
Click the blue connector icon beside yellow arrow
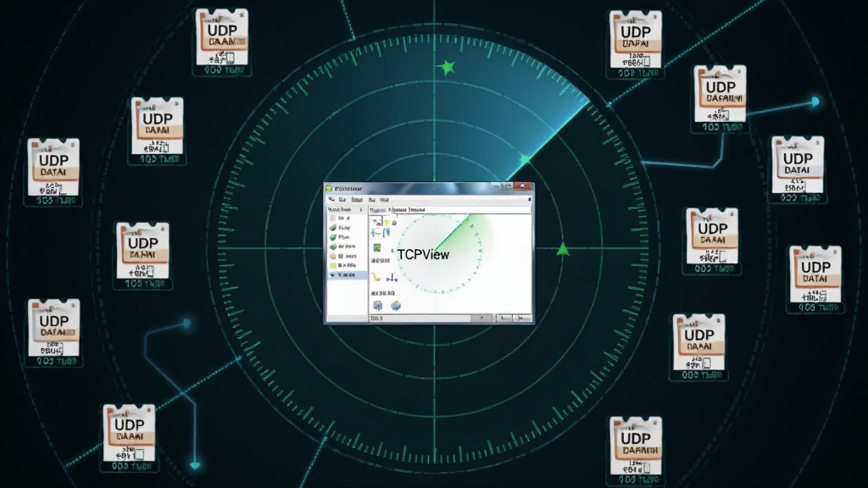tap(392, 279)
